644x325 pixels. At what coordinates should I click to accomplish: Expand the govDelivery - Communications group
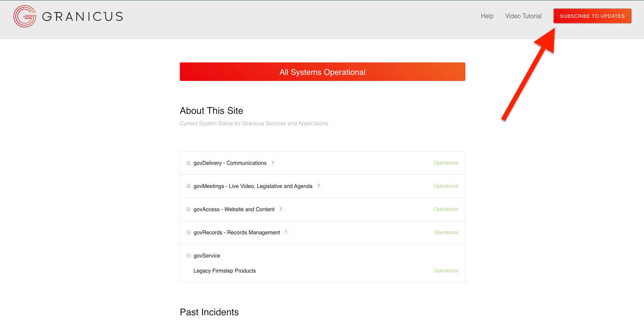point(189,163)
